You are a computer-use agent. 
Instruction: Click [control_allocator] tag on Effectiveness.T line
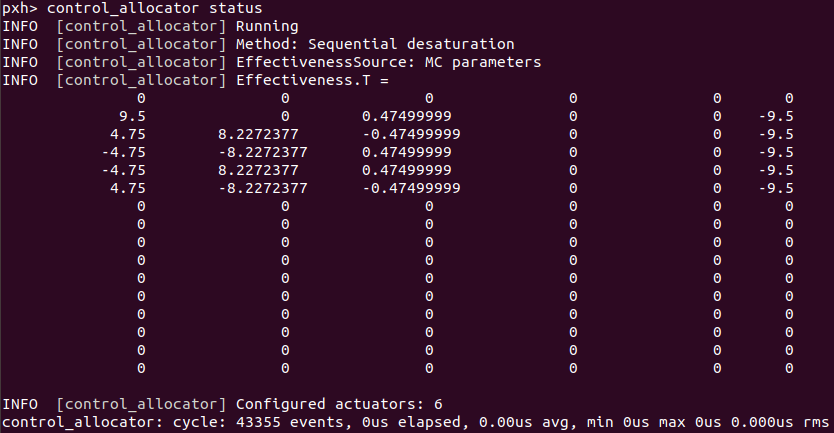(x=141, y=80)
